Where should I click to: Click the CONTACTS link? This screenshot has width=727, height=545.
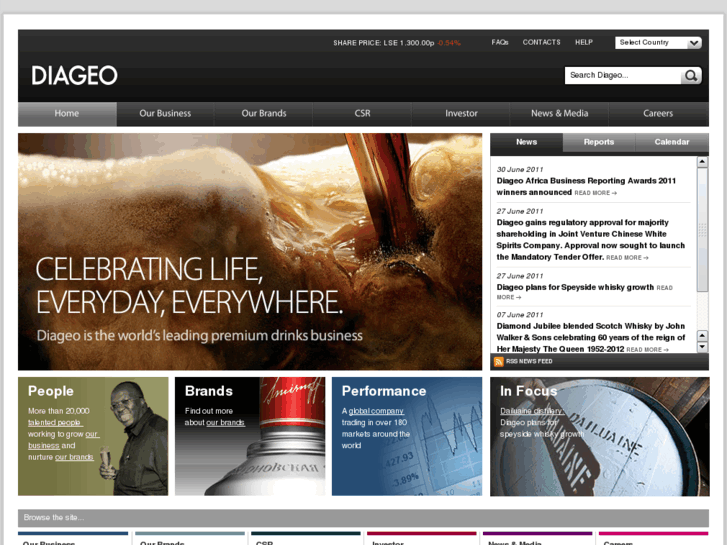click(x=542, y=42)
